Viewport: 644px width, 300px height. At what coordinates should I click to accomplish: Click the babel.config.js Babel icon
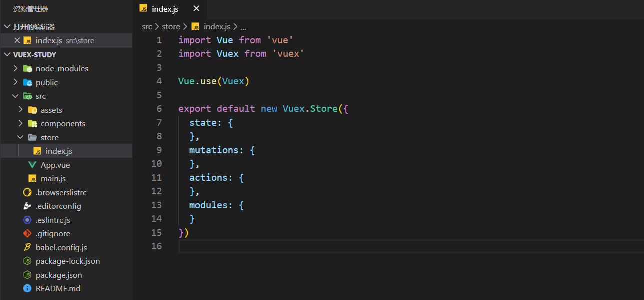[27, 247]
